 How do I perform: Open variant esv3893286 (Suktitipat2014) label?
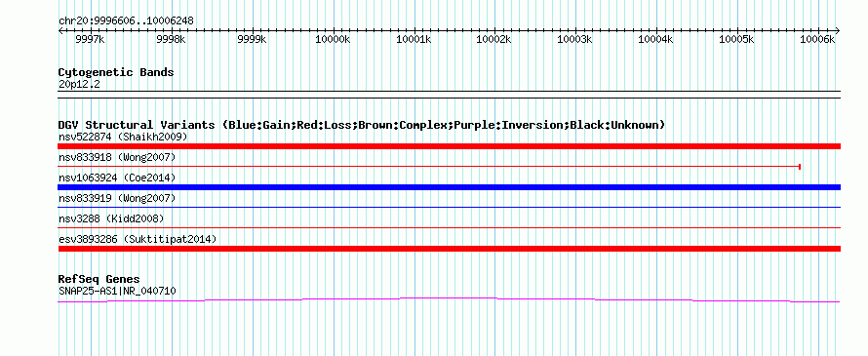pyautogui.click(x=138, y=239)
